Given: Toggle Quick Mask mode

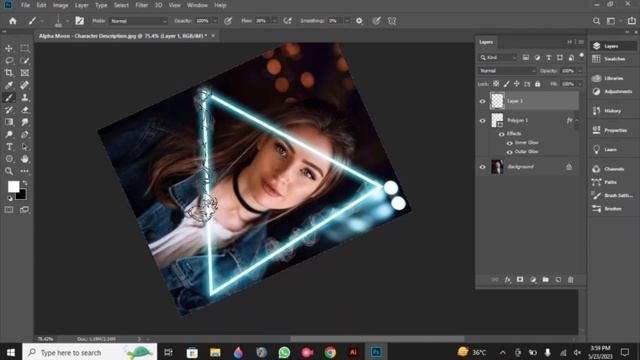Looking at the screenshot, I should (x=9, y=209).
